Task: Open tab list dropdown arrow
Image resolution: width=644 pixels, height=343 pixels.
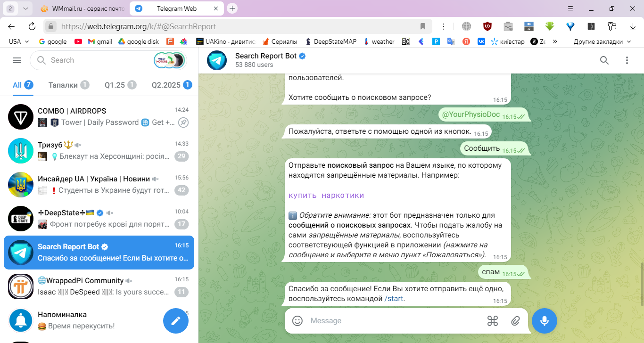Action: [x=25, y=8]
